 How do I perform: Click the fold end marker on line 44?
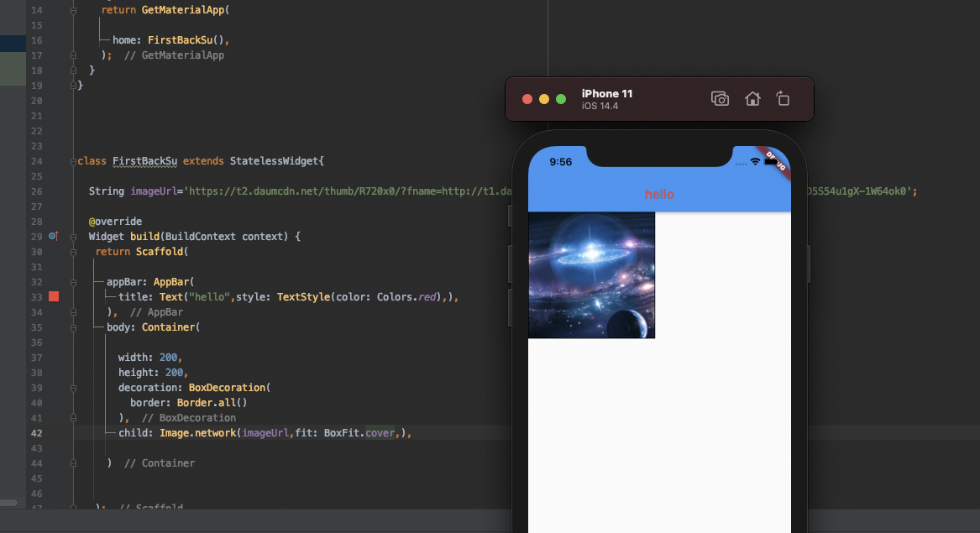click(73, 463)
